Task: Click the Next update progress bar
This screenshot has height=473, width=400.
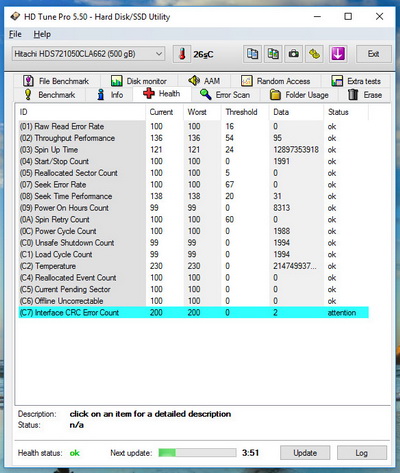Action: [197, 453]
